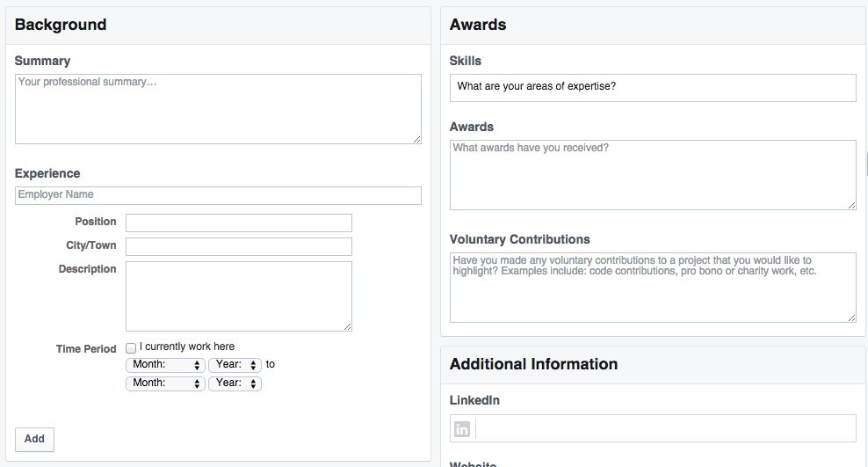Tick the 'I currently work here' checkbox
Viewport: 868px width, 467px height.
(x=131, y=347)
